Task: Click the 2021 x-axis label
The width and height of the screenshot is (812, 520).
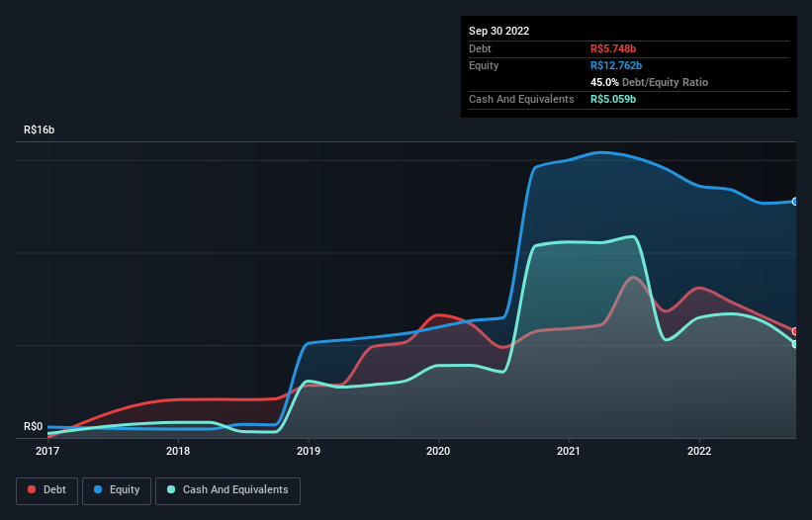Action: pyautogui.click(x=569, y=451)
